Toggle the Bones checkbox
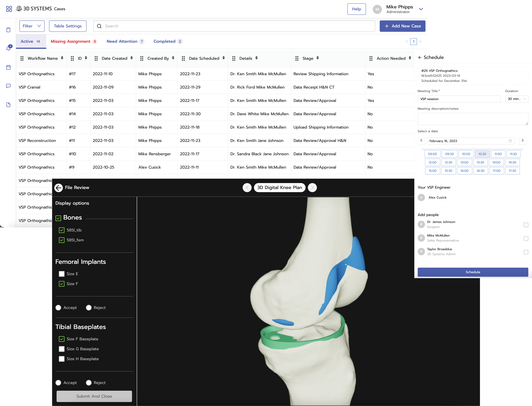 tap(58, 218)
